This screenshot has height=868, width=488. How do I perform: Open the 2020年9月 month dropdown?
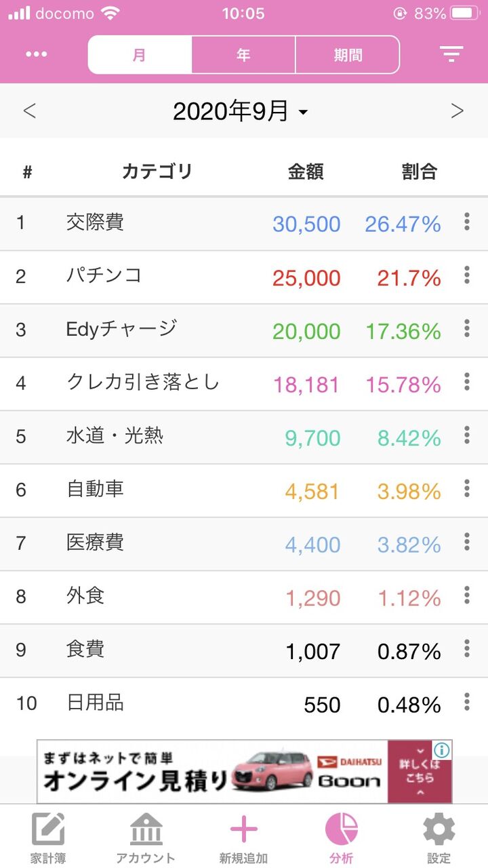tap(241, 111)
